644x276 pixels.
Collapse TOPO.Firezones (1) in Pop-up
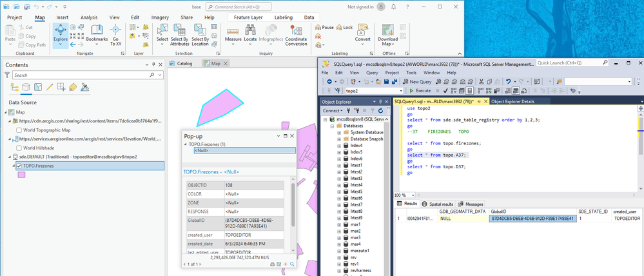tap(186, 144)
